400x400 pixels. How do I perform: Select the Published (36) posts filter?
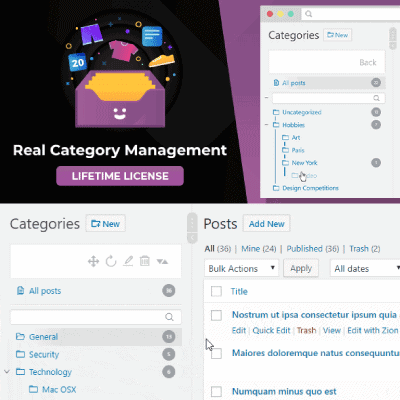point(313,249)
